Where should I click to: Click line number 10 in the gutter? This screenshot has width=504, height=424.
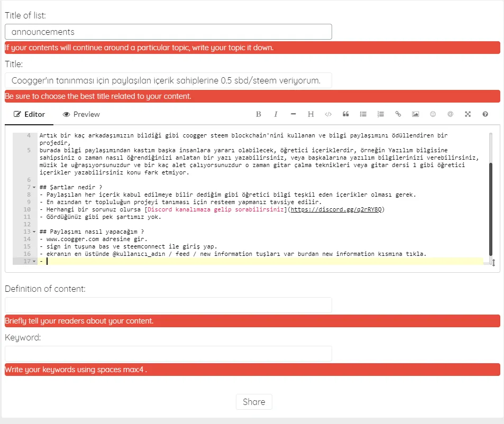click(x=27, y=209)
